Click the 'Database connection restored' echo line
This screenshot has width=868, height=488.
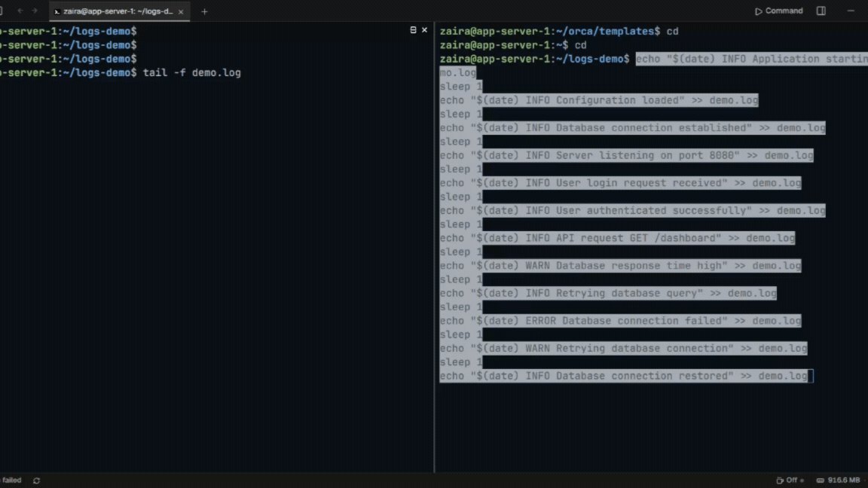(x=623, y=377)
